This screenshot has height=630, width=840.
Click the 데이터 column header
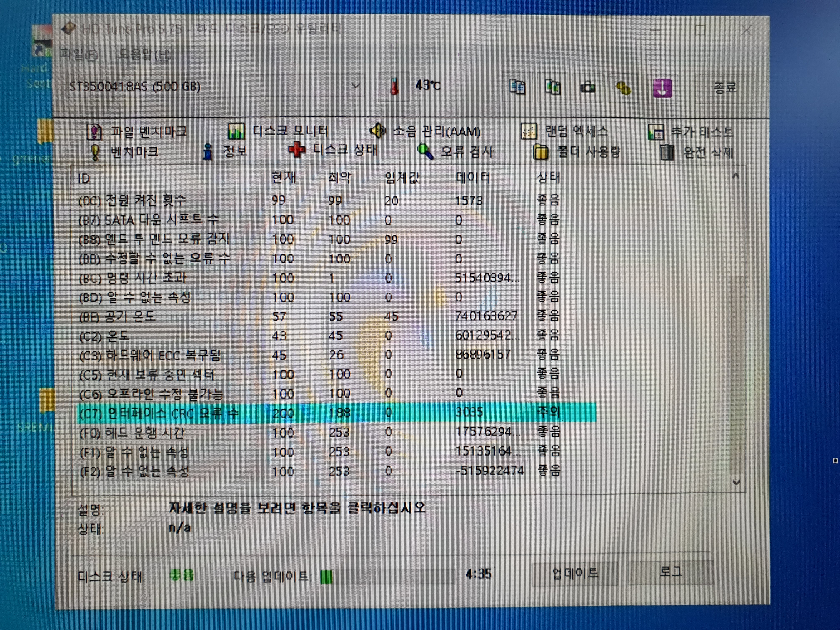pos(473,178)
